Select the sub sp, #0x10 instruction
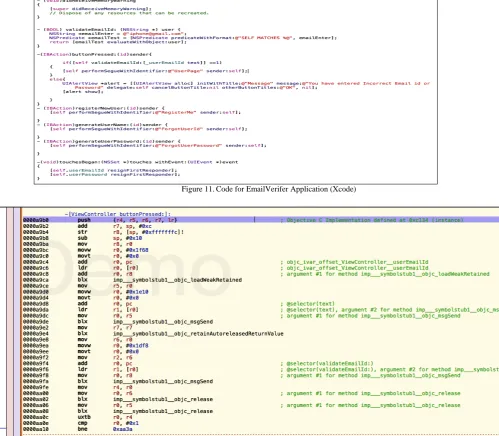Viewport: 499px width, 436px height. point(83,238)
